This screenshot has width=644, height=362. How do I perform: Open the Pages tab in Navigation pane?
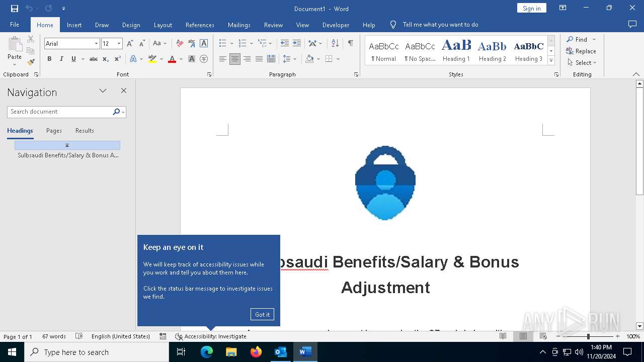tap(54, 131)
